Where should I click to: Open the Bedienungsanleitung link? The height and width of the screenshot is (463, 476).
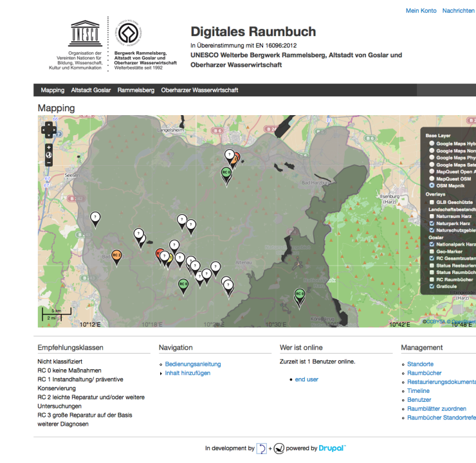click(192, 364)
